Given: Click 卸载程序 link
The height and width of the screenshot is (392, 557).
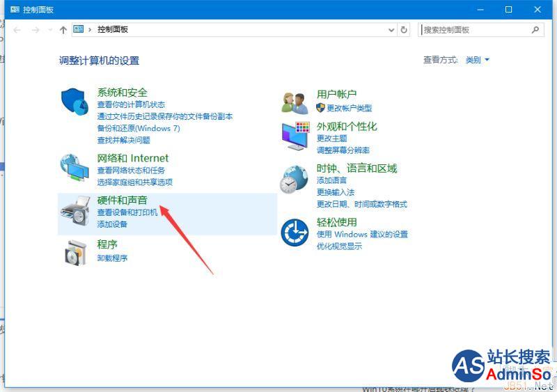Looking at the screenshot, I should (x=112, y=258).
